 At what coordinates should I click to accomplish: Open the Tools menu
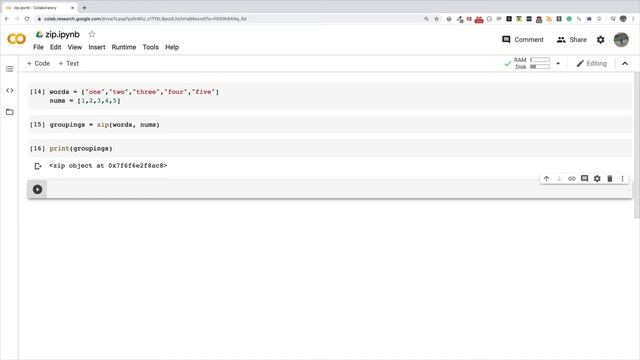coord(150,47)
